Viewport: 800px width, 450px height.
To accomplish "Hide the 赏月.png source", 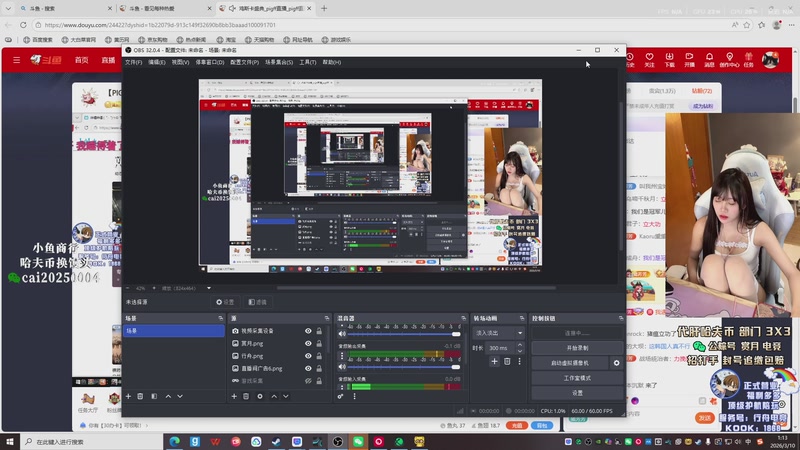I will (x=308, y=344).
